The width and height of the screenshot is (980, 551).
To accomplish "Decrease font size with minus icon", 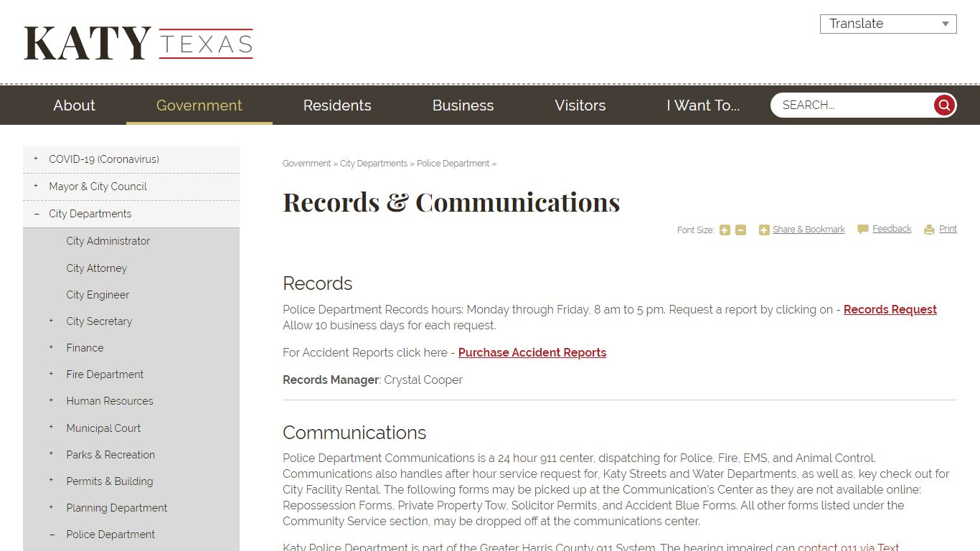I will 741,230.
